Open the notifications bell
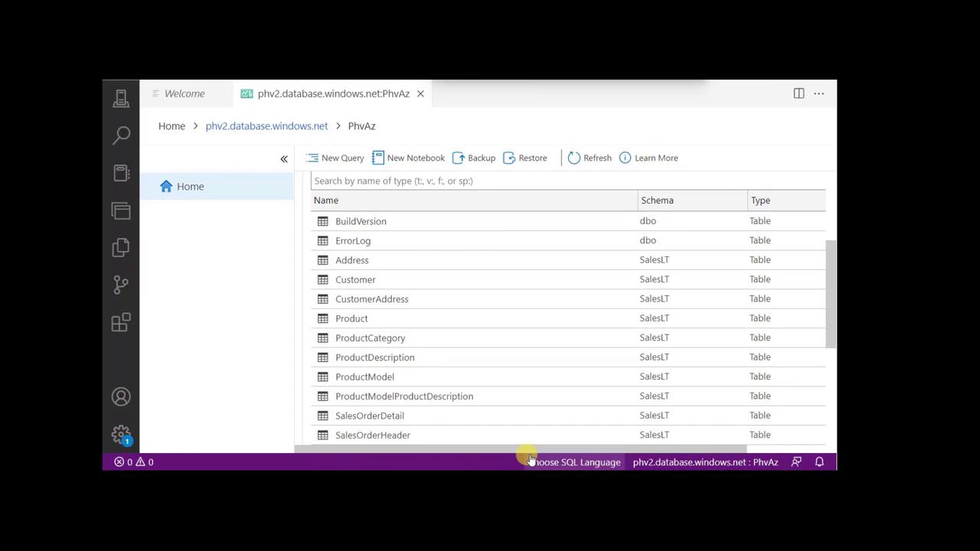980x551 pixels. click(819, 461)
